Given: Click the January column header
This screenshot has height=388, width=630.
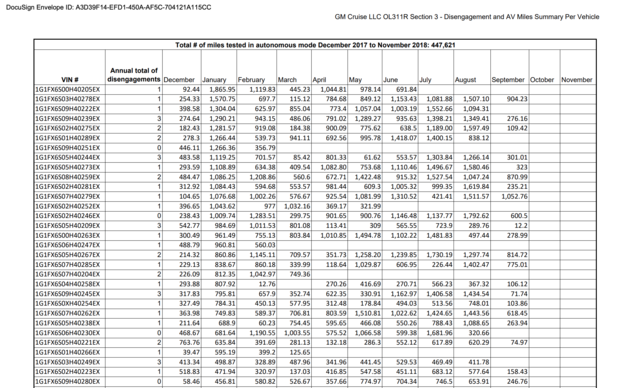Looking at the screenshot, I should click(x=214, y=80).
